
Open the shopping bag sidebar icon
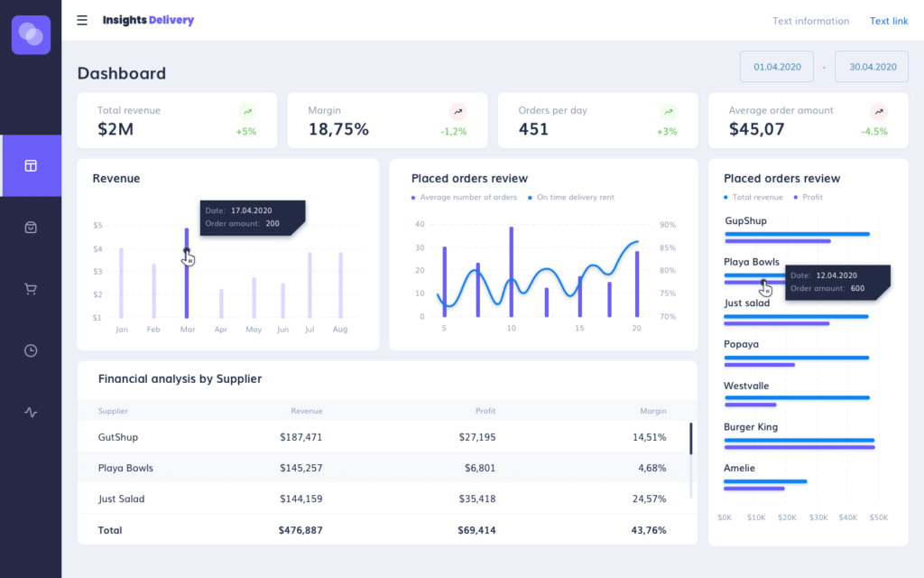click(x=31, y=228)
